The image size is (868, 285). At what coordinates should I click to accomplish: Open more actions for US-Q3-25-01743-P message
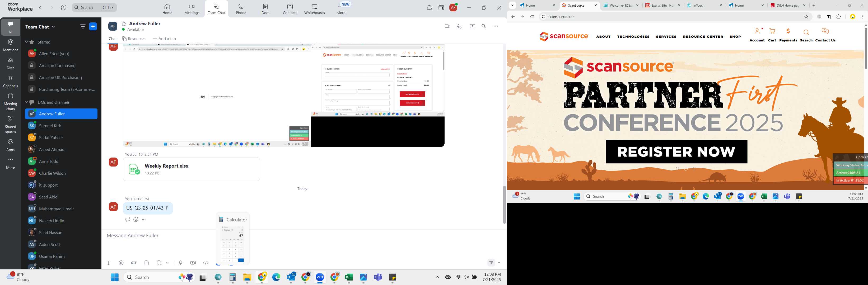[144, 220]
